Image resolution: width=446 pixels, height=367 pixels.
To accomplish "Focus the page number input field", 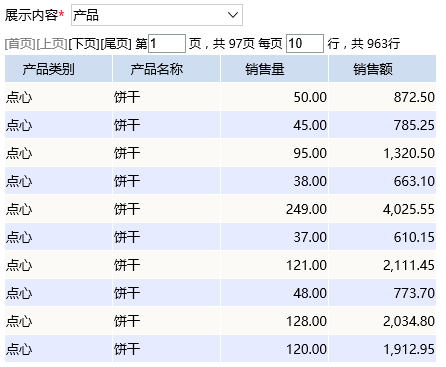I will pos(167,43).
